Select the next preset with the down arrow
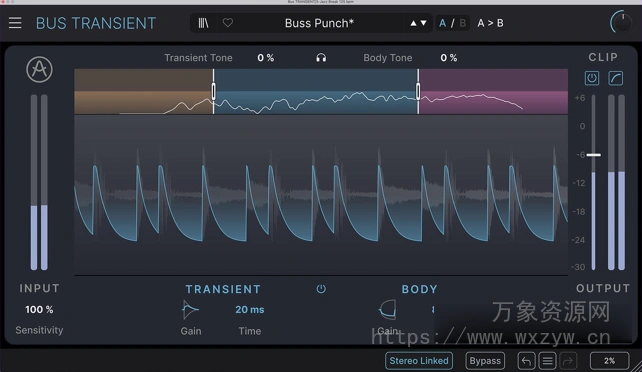 423,23
